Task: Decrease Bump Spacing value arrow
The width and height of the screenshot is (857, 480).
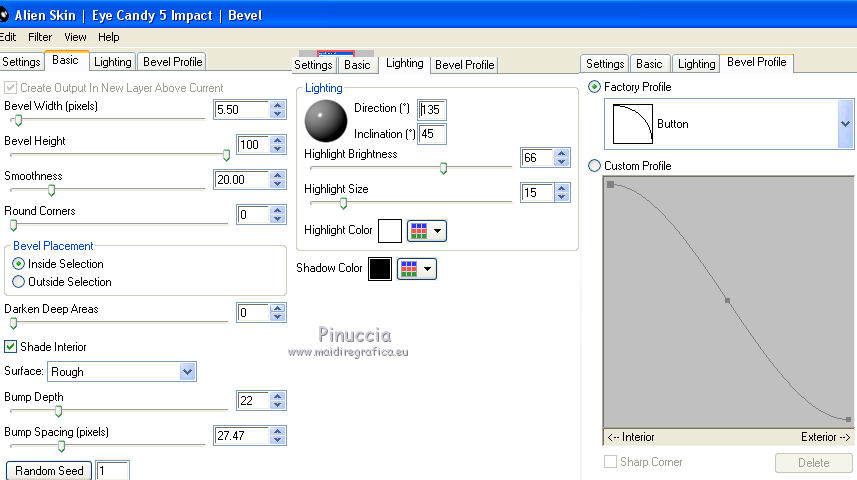Action: click(x=278, y=440)
